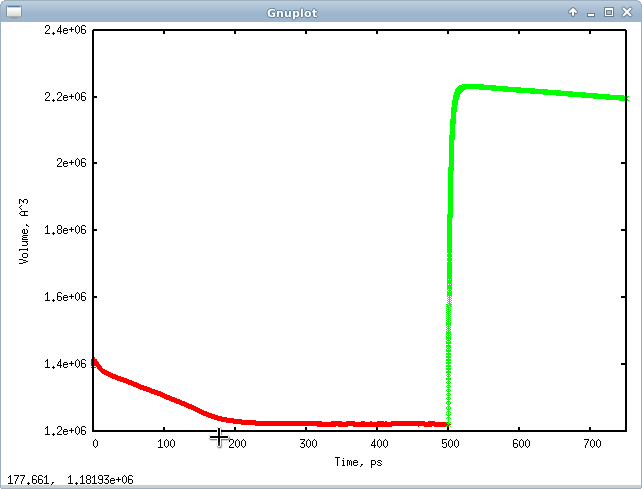Click the x-axis tick label 400
Screen dimensions: 642x489
coord(379,444)
